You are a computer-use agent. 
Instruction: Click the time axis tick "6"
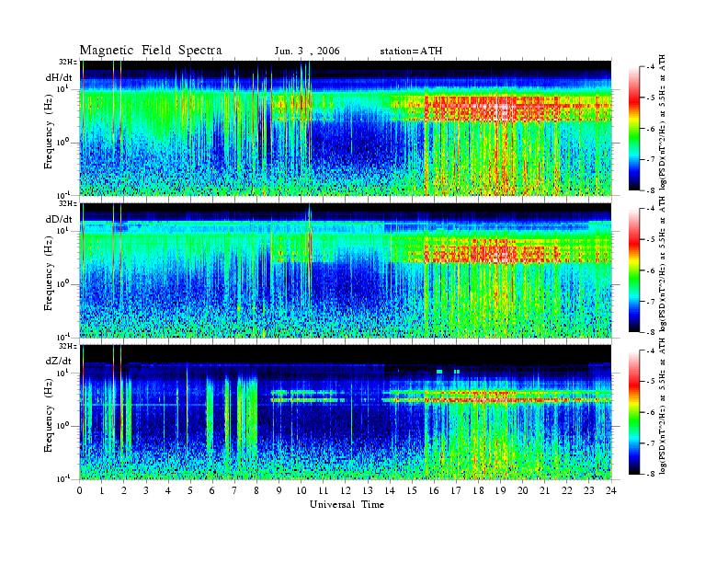[212, 490]
